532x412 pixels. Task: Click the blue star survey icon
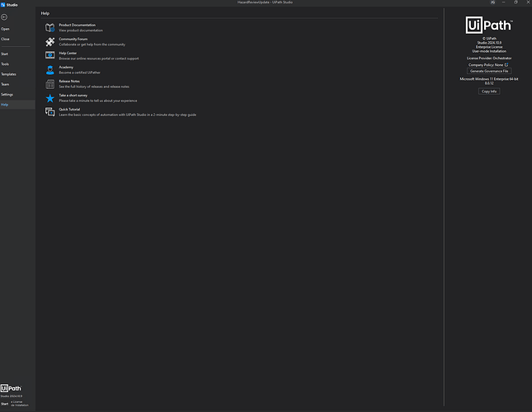point(49,98)
